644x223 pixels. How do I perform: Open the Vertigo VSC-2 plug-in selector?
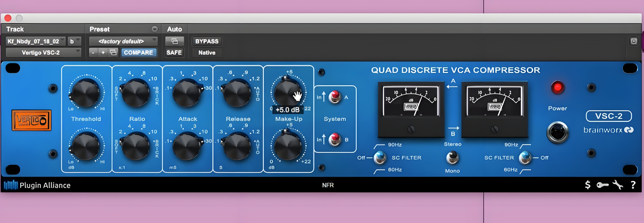coord(44,53)
